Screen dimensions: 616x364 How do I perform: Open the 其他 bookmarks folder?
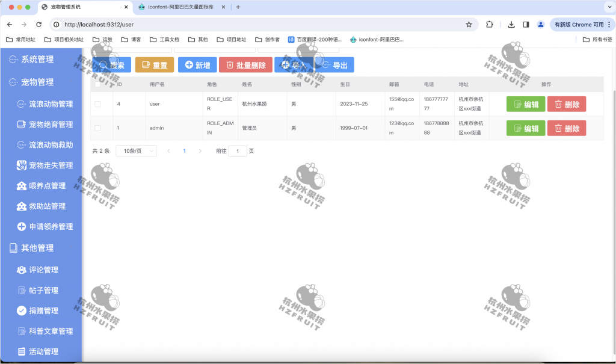(201, 39)
